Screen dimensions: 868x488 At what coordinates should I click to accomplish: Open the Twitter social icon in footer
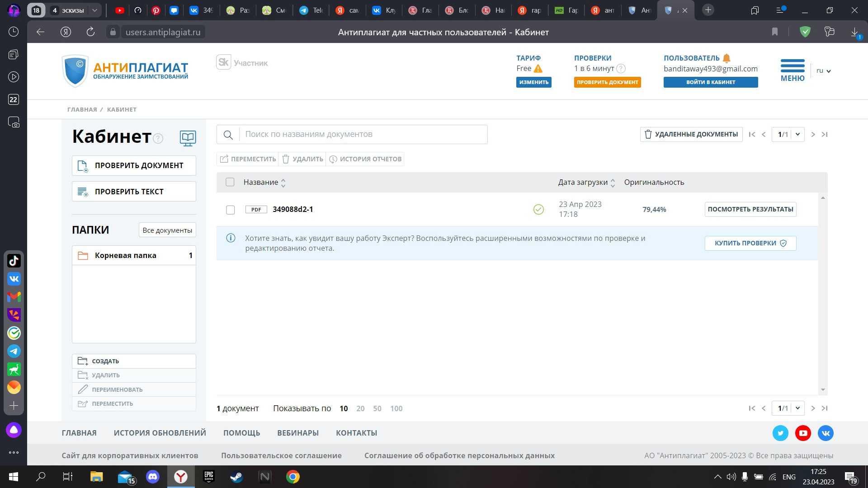[780, 433]
